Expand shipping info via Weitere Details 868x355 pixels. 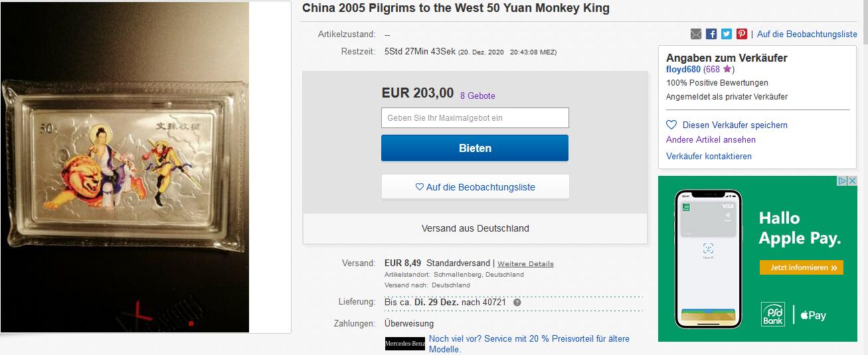(525, 263)
